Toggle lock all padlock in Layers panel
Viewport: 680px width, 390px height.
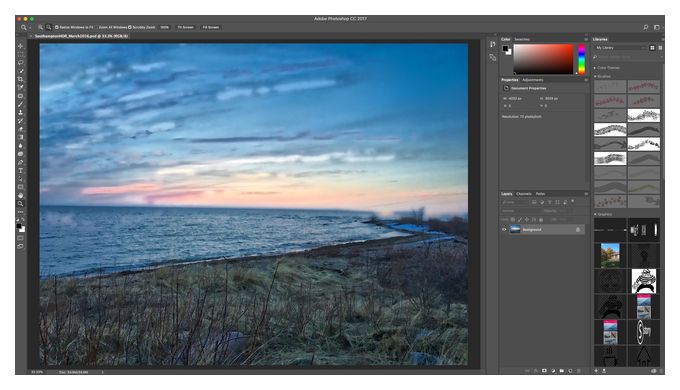tap(541, 220)
